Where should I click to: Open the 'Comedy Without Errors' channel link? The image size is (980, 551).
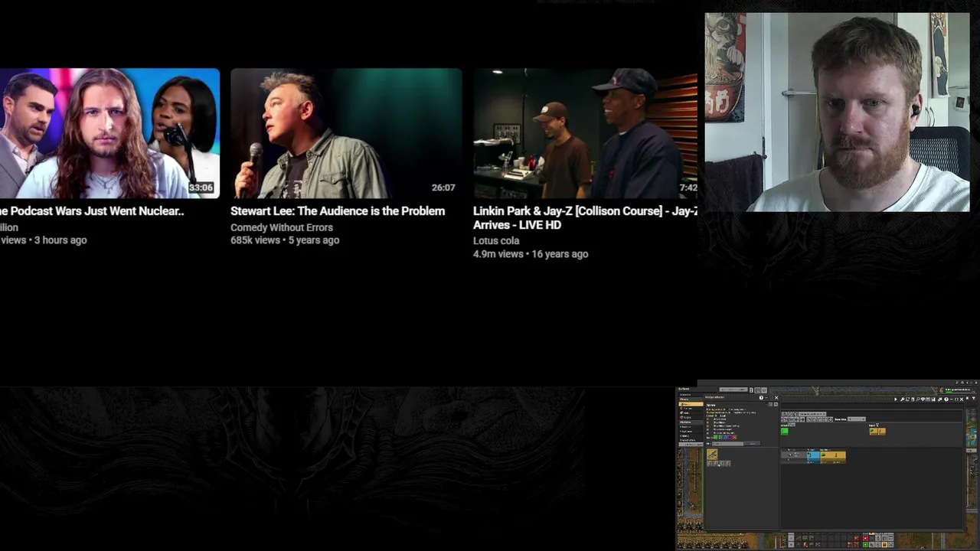click(282, 227)
